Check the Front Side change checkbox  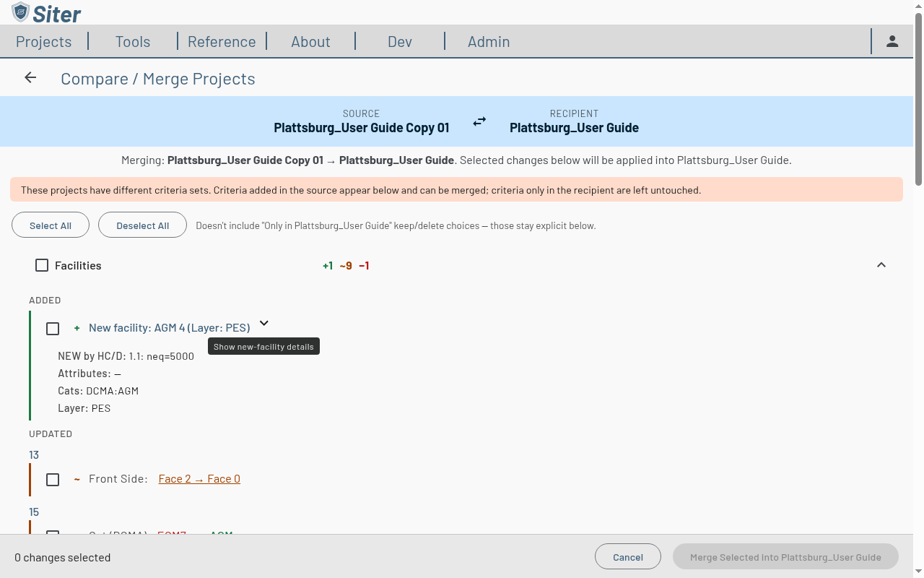point(53,480)
